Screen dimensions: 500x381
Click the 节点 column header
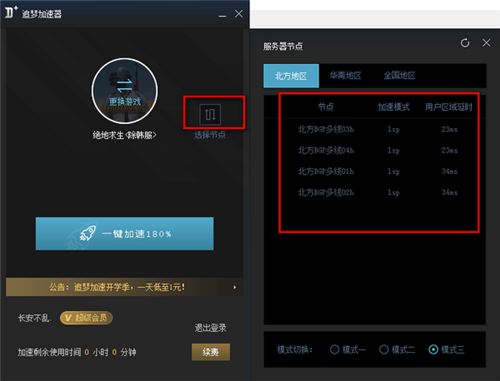click(x=326, y=107)
